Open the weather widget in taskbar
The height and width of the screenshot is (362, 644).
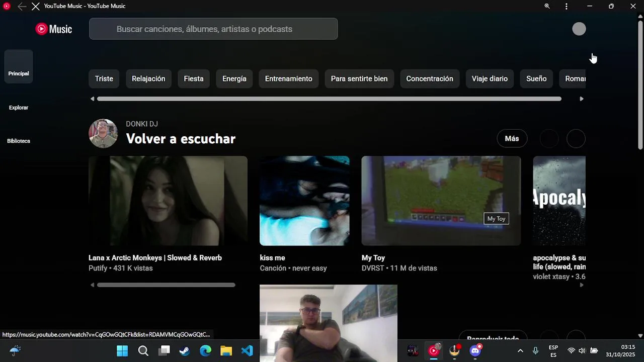15,351
